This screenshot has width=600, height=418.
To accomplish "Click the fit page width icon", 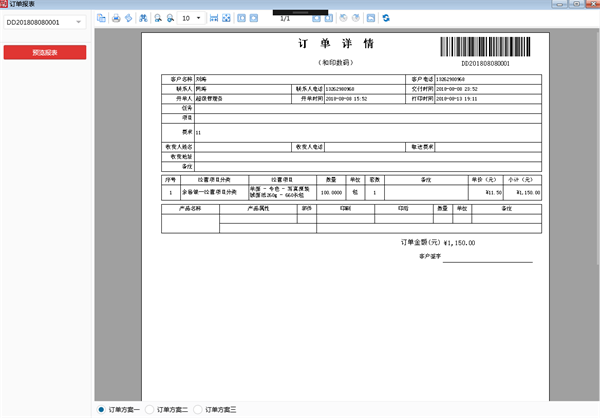I will 213,18.
